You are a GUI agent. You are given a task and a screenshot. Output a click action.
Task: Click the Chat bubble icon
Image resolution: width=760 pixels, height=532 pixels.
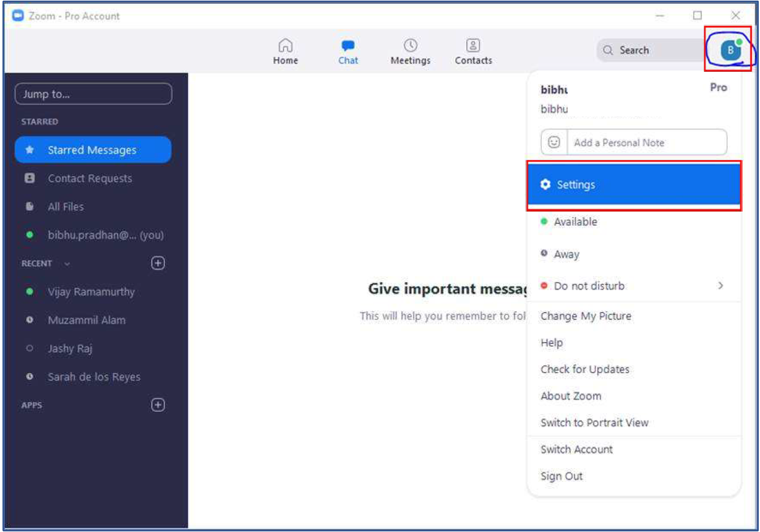tap(348, 46)
